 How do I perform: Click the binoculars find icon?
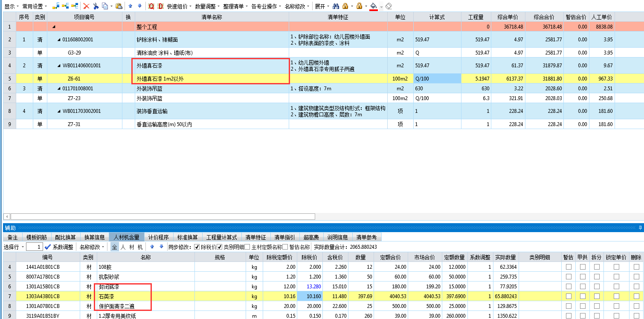pos(336,6)
